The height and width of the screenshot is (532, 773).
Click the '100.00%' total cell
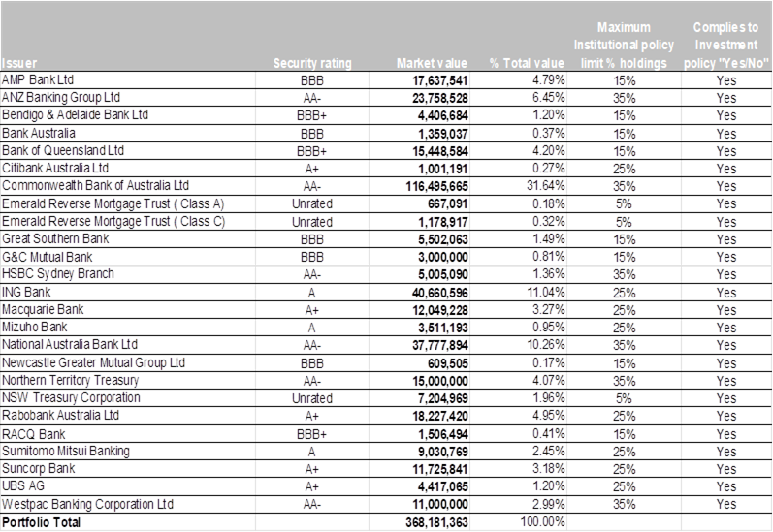[542, 521]
